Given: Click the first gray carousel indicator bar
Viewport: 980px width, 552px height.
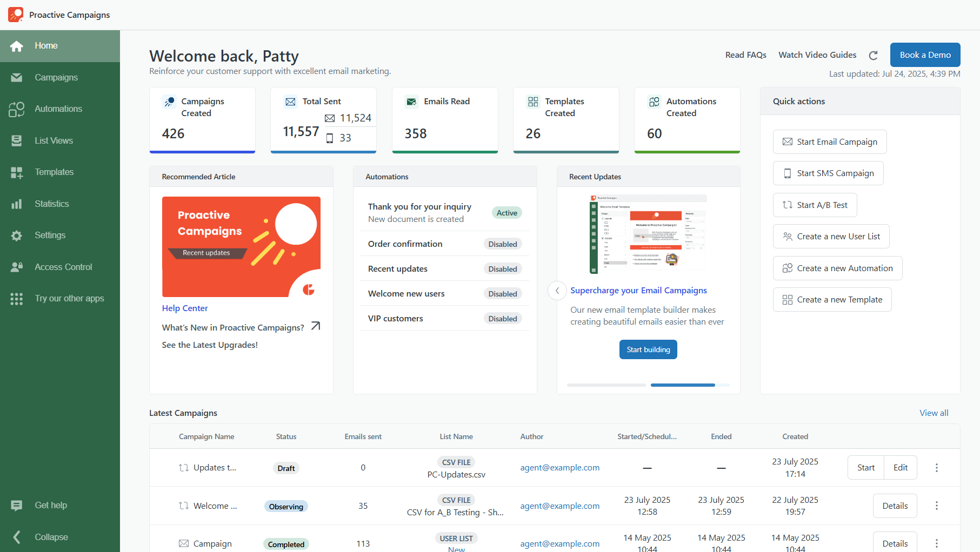Looking at the screenshot, I should pyautogui.click(x=606, y=385).
